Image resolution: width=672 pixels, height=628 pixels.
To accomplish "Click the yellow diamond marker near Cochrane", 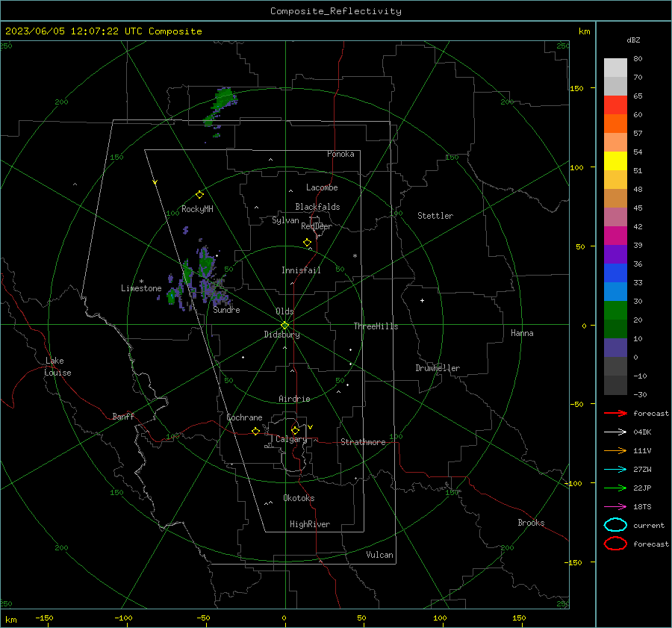I will pyautogui.click(x=255, y=431).
